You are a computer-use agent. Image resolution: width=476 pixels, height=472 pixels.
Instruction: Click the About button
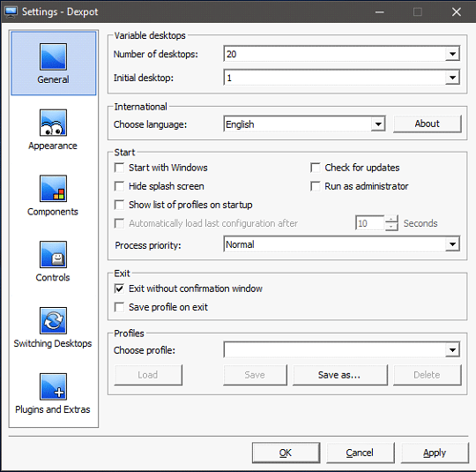tap(428, 124)
